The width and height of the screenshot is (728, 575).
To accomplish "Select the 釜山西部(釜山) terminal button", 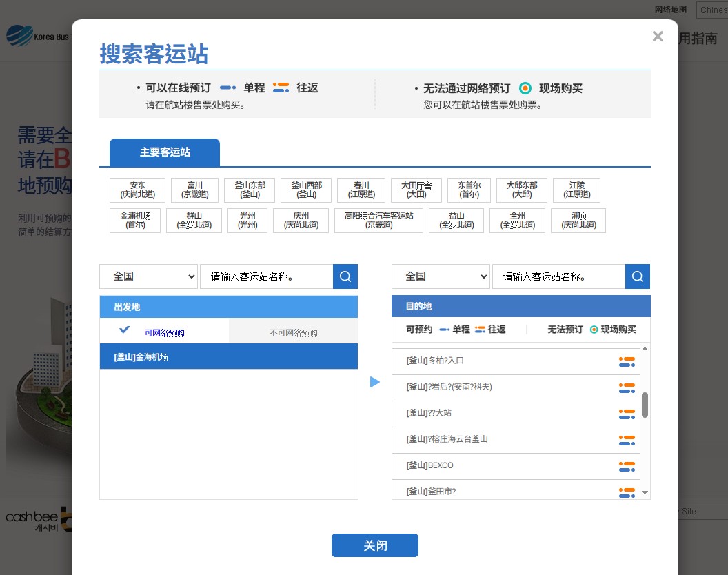I will (305, 190).
